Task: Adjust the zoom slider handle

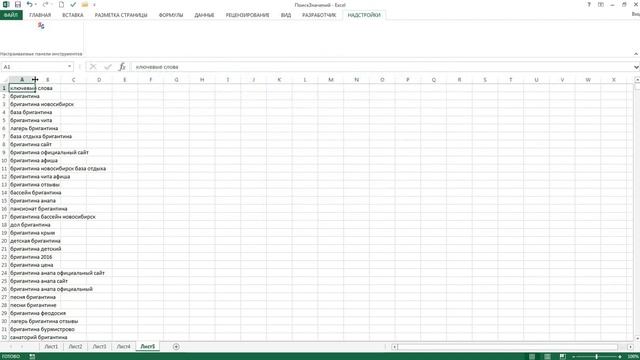Action: (596, 357)
